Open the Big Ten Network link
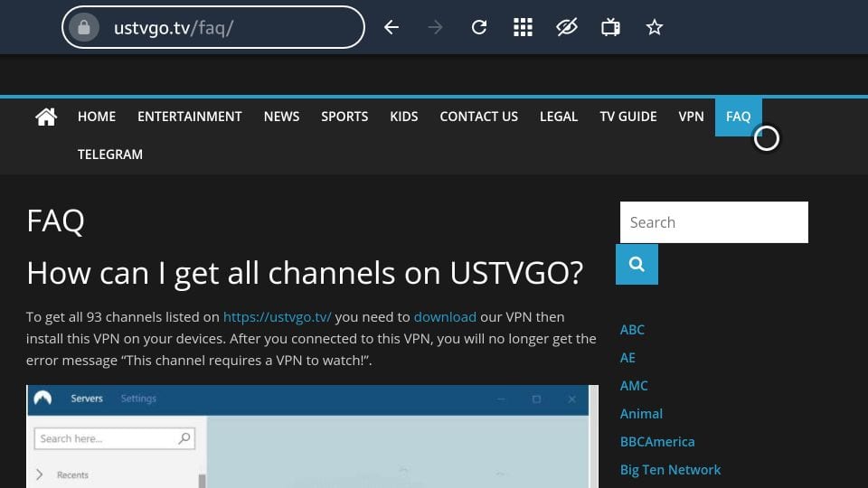This screenshot has height=488, width=868. [x=670, y=470]
